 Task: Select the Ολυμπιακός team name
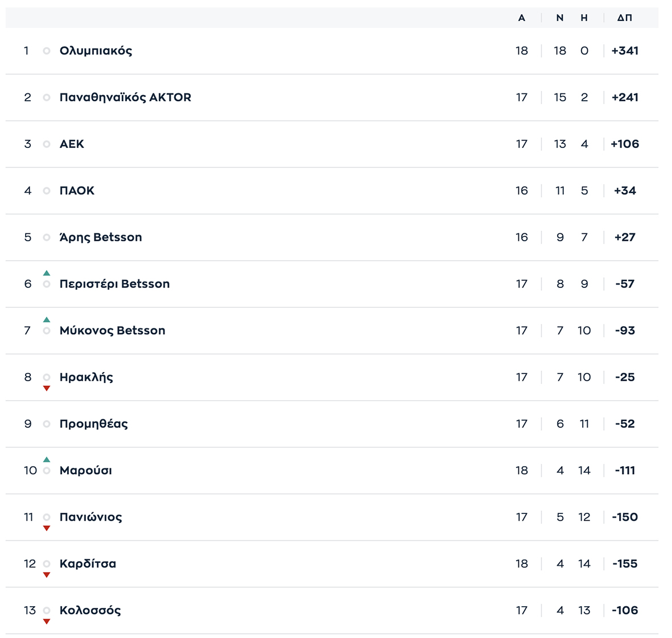coord(96,51)
